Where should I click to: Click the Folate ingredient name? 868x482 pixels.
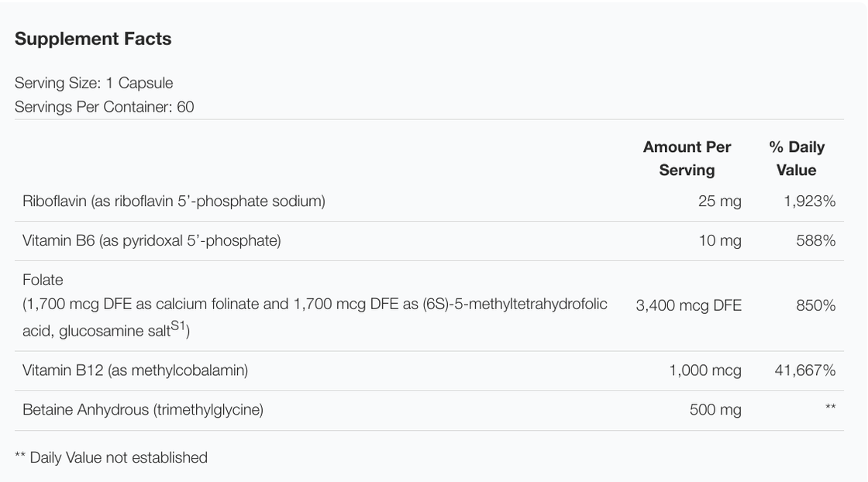pos(43,280)
